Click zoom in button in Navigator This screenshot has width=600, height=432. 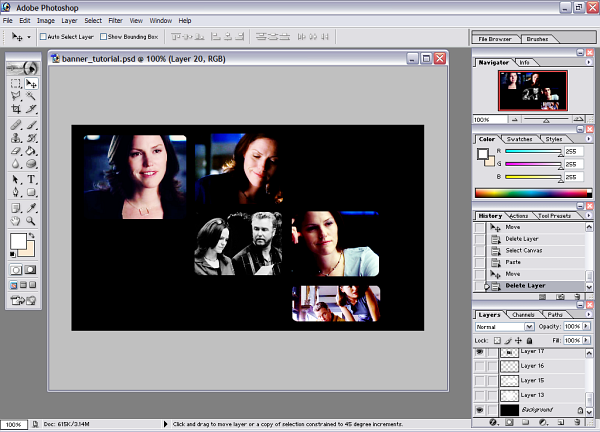(579, 120)
